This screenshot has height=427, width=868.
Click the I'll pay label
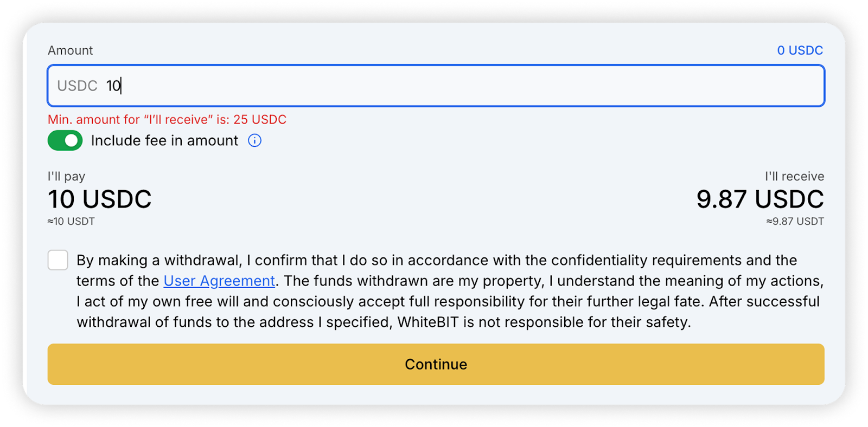tap(66, 176)
